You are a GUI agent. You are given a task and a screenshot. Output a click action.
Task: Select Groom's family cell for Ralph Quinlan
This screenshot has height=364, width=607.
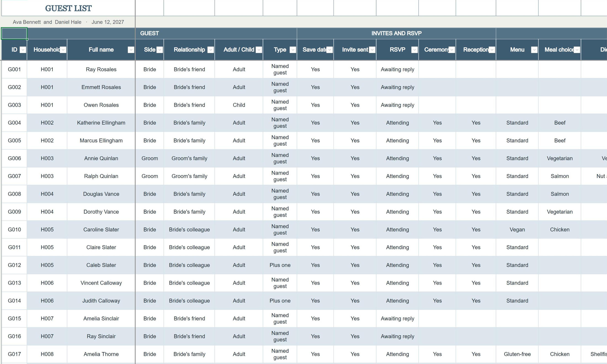pyautogui.click(x=189, y=176)
